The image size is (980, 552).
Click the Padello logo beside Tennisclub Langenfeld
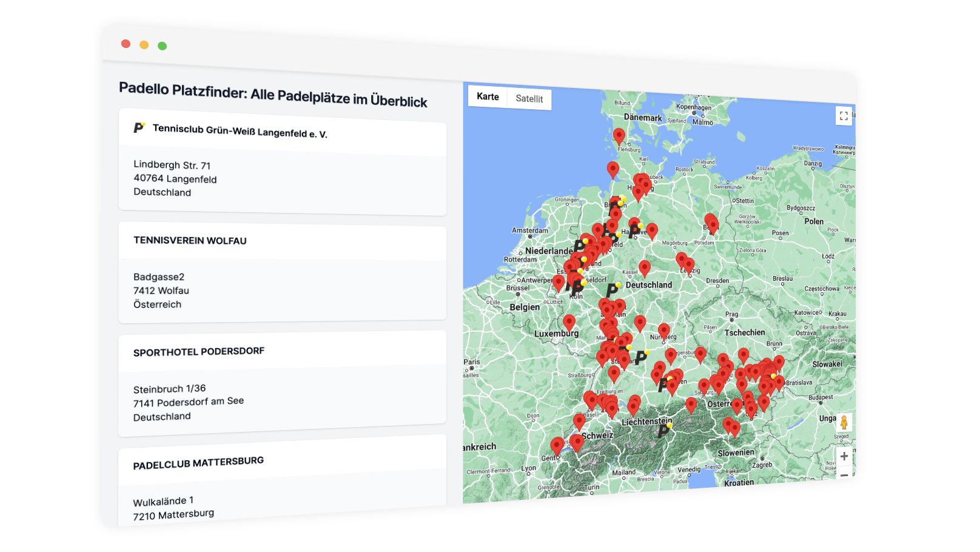click(x=138, y=129)
